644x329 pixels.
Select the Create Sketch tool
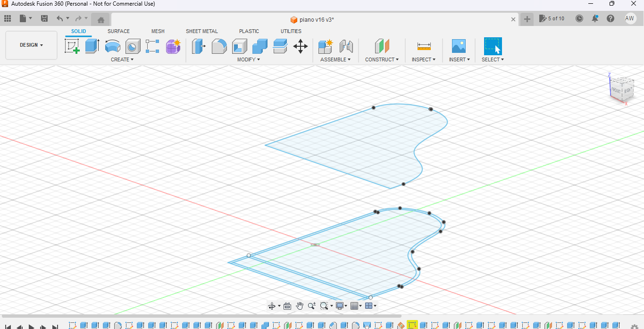point(72,46)
